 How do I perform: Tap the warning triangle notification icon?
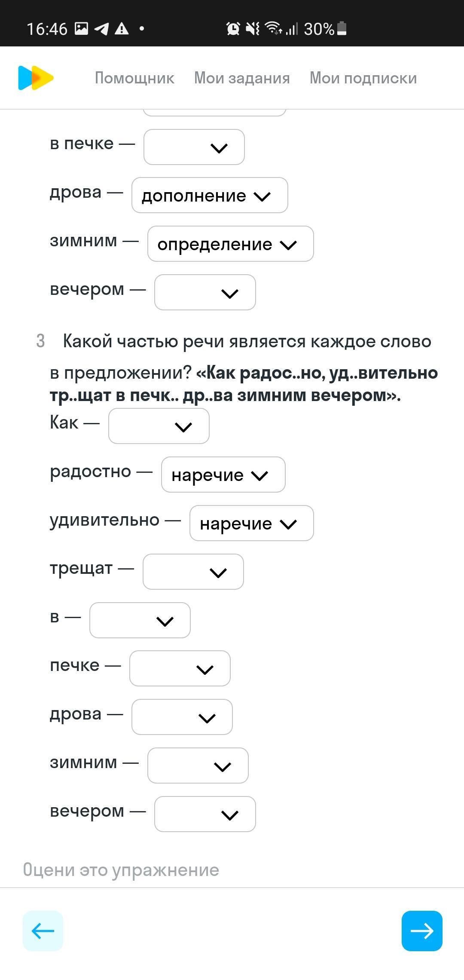(x=122, y=29)
